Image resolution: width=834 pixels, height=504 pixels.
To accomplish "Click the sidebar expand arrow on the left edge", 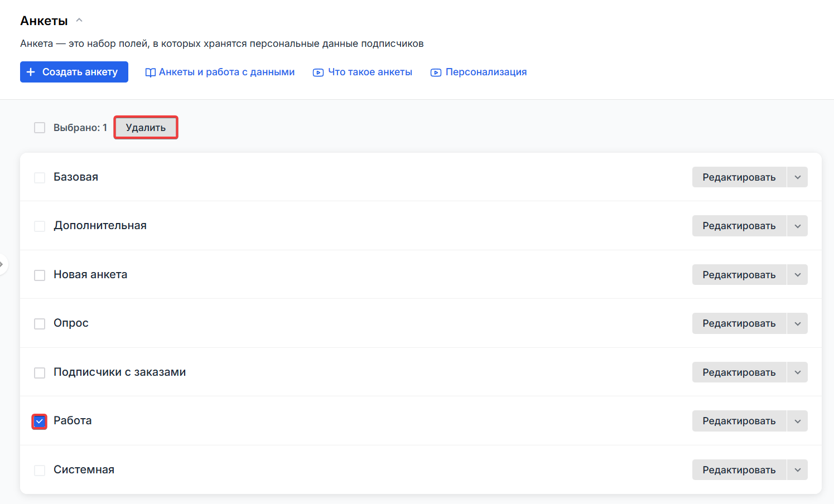I will (3, 264).
